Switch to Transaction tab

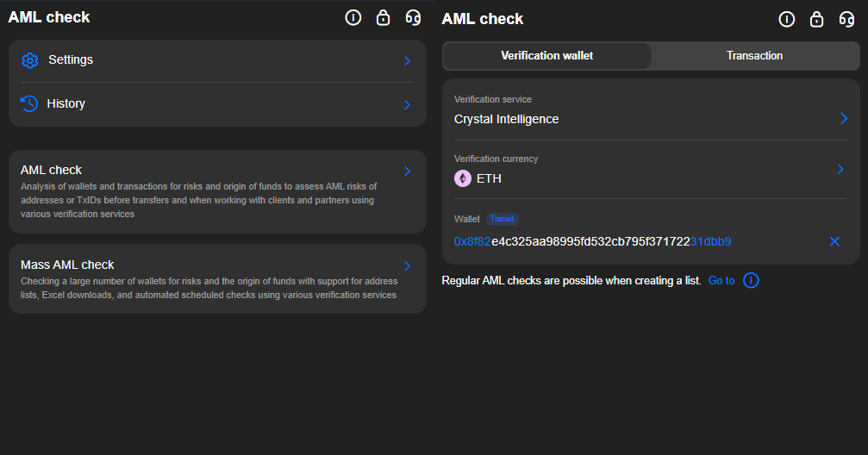click(754, 56)
